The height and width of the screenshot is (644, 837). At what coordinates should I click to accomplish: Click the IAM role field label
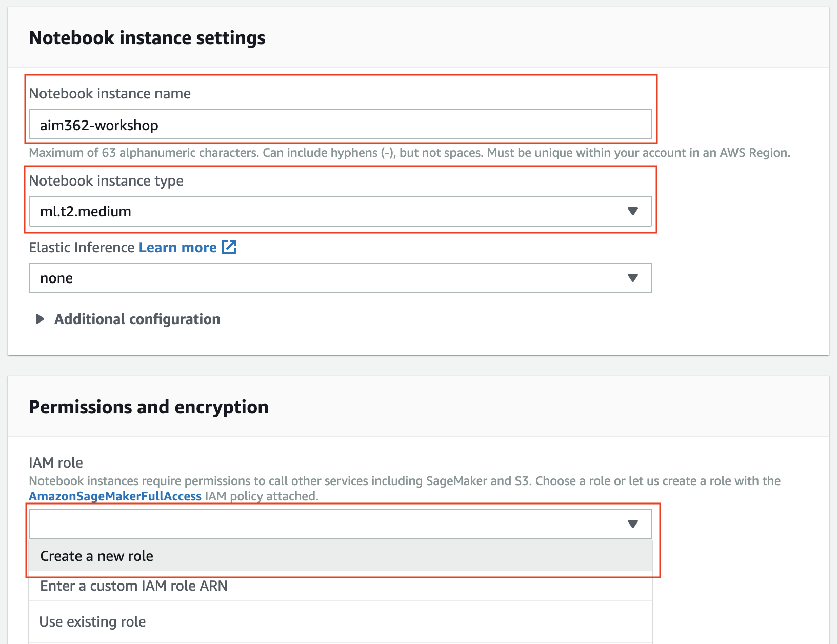coord(56,463)
